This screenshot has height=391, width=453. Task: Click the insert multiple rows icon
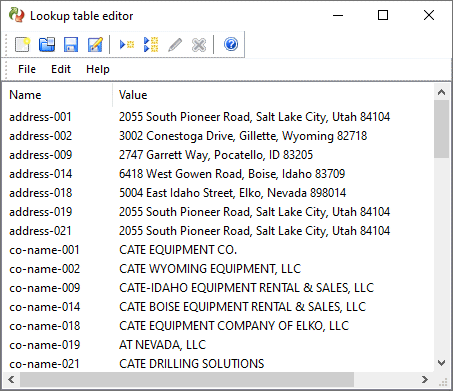(151, 44)
